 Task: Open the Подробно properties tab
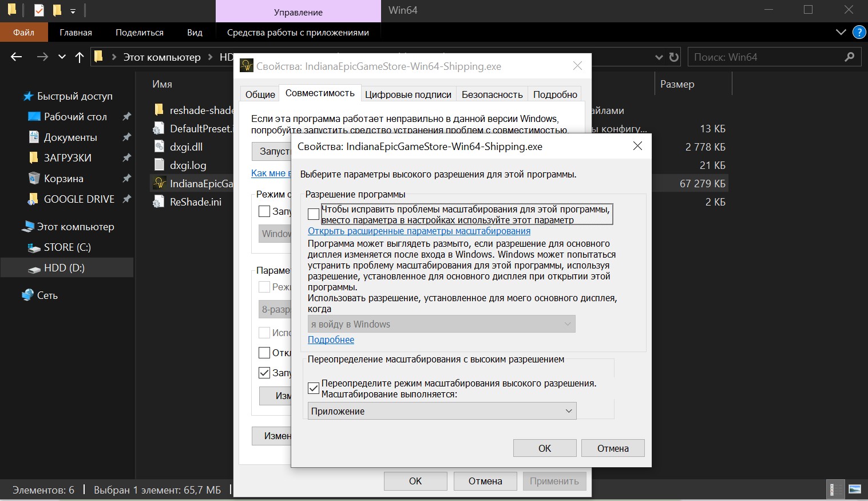[x=555, y=94]
